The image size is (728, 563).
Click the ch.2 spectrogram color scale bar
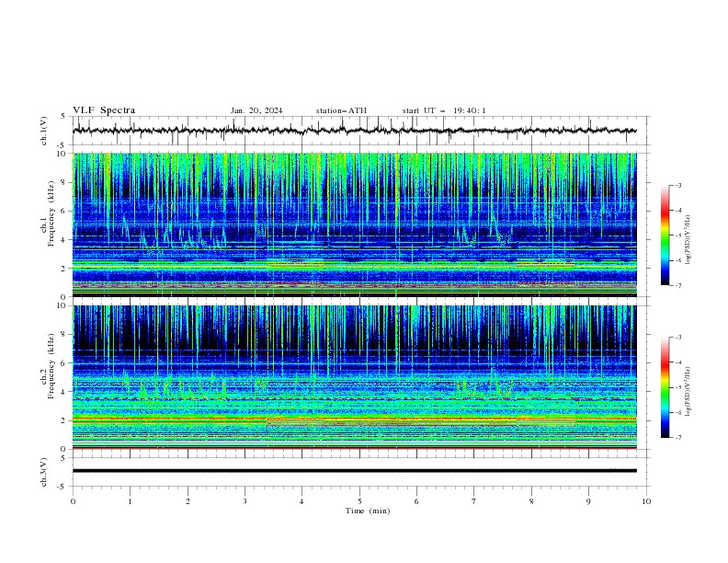coord(665,387)
